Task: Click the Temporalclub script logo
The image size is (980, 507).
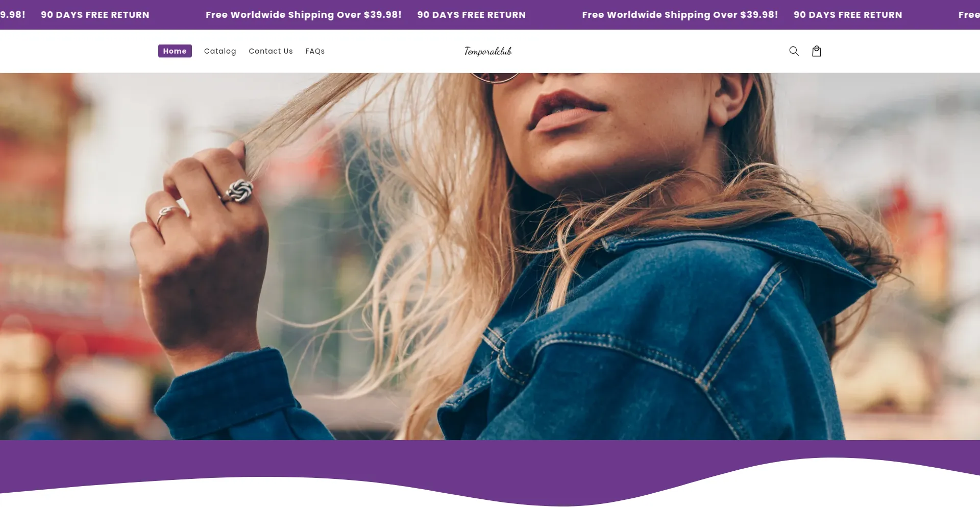Action: (488, 51)
